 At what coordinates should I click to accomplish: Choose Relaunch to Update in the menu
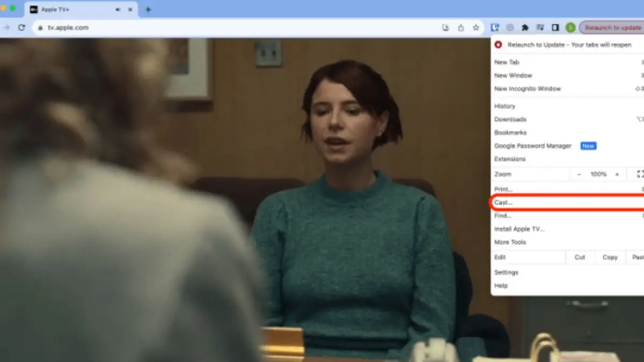[567, 45]
